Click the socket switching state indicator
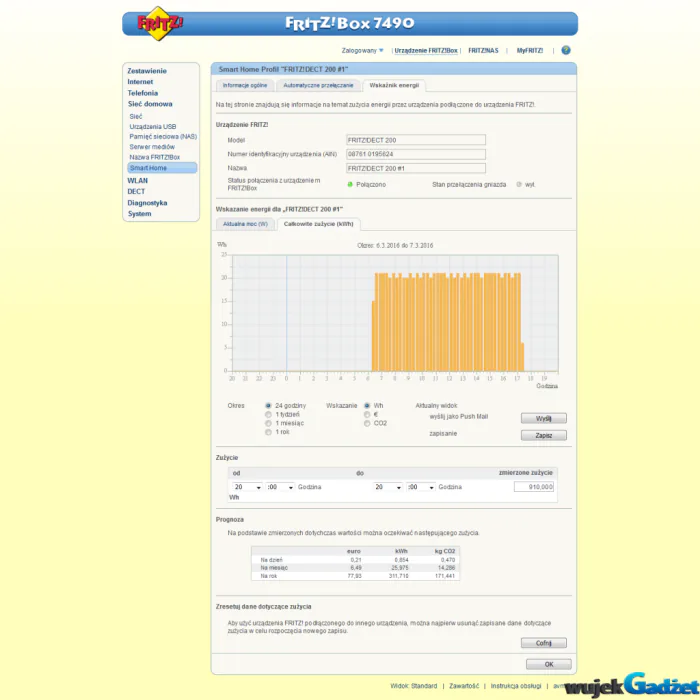Screen dimensions: 700x700 pyautogui.click(x=519, y=184)
